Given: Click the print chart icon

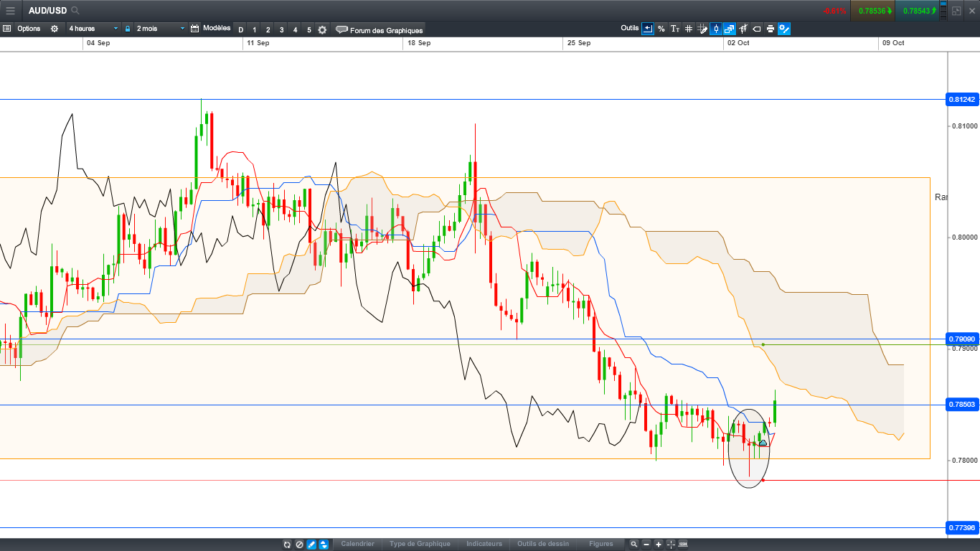Looking at the screenshot, I should pos(770,29).
